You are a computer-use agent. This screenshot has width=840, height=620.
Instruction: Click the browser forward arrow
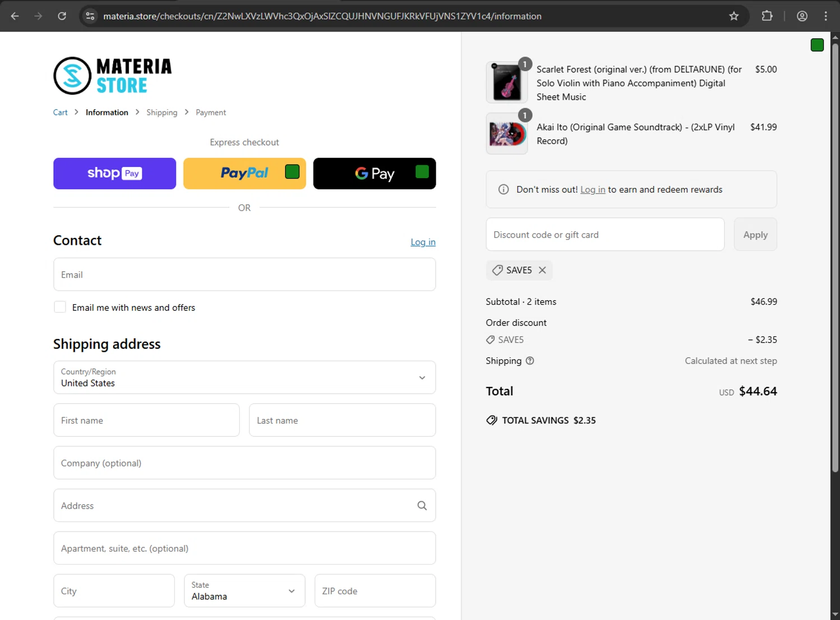pos(38,16)
